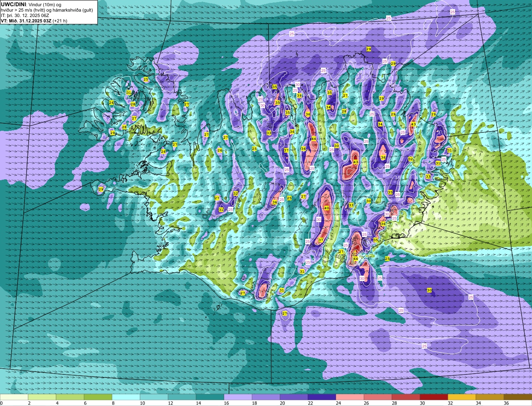Click the 'UWC/DINI: Vindur (10m) og' title line
The height and width of the screenshot is (406, 532).
[x=31, y=5]
